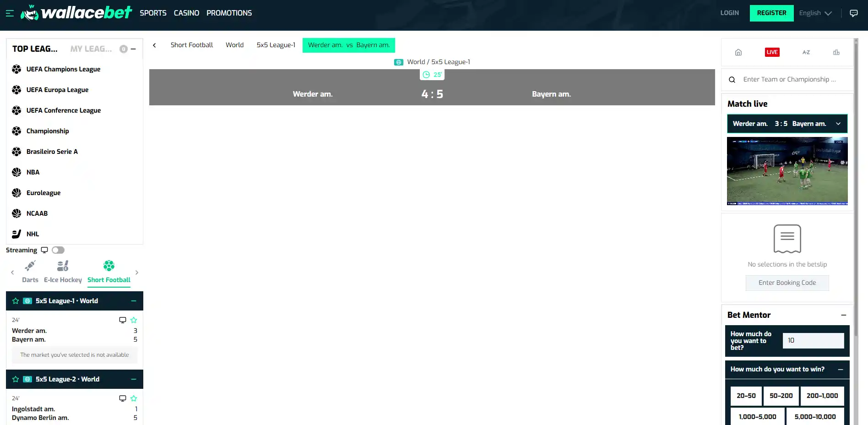Open the SPORTS menu
The image size is (868, 425).
(153, 13)
